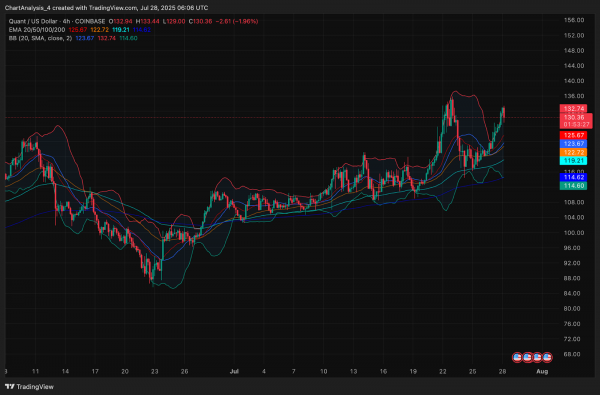Click the 140.00 price scale label

pos(574,81)
